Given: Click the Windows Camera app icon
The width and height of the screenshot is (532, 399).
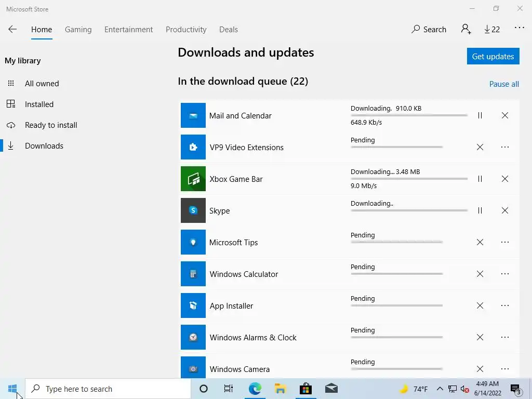Looking at the screenshot, I should coord(193,367).
